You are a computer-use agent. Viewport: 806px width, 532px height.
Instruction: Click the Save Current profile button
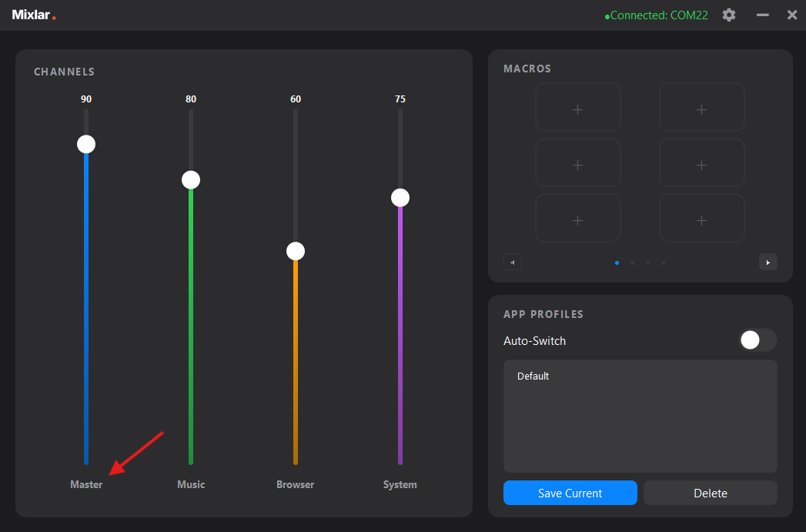click(570, 493)
